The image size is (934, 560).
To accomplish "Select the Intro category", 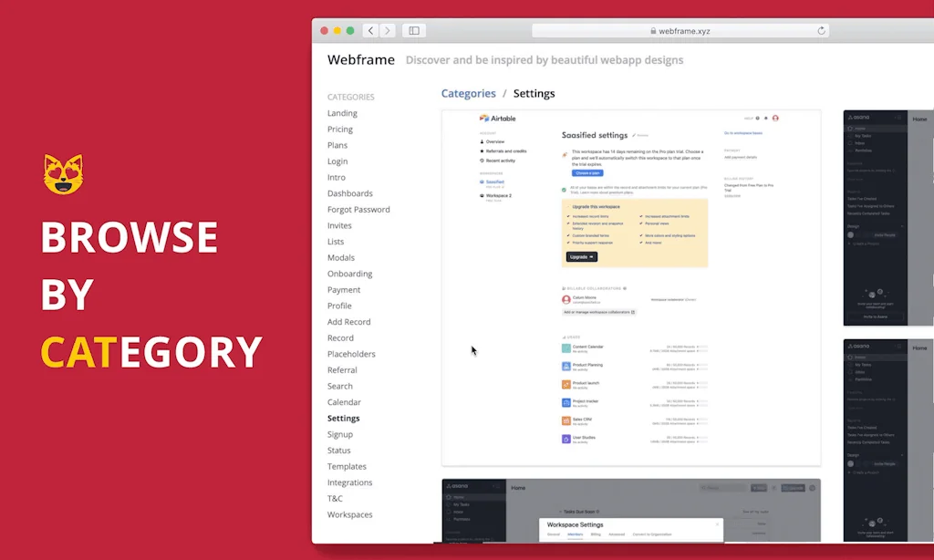I will click(x=336, y=178).
